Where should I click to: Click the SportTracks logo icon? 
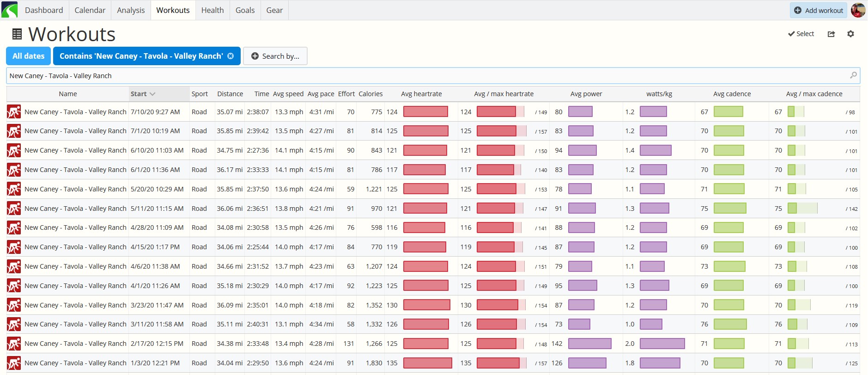point(9,10)
